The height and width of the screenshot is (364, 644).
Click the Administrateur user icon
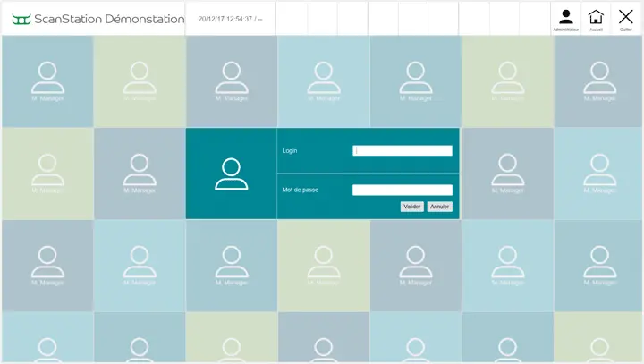coord(565,19)
